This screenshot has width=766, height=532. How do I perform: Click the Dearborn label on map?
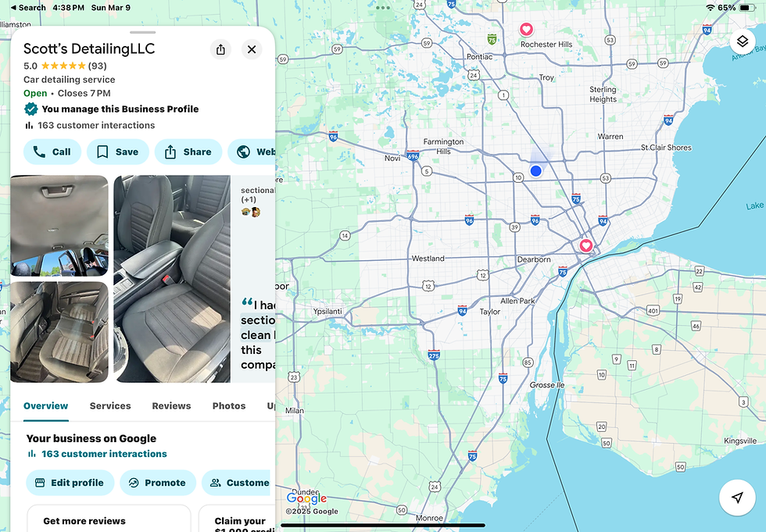coord(534,259)
